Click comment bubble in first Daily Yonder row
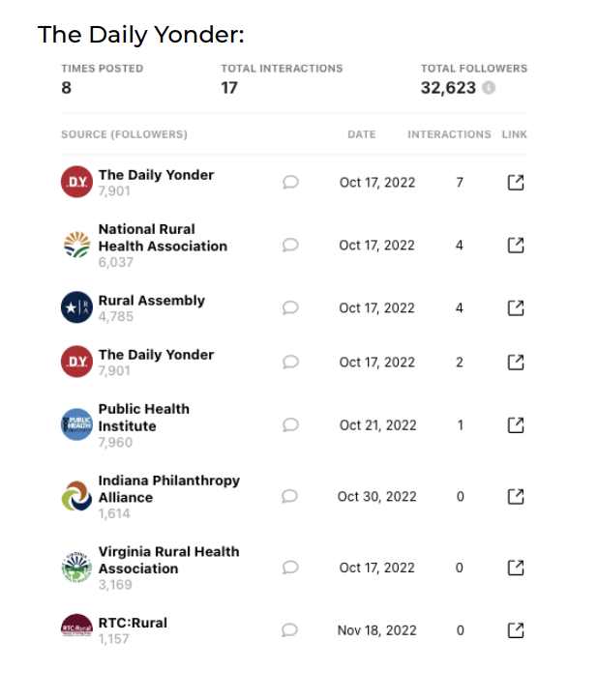This screenshot has width=598, height=700. click(x=289, y=183)
